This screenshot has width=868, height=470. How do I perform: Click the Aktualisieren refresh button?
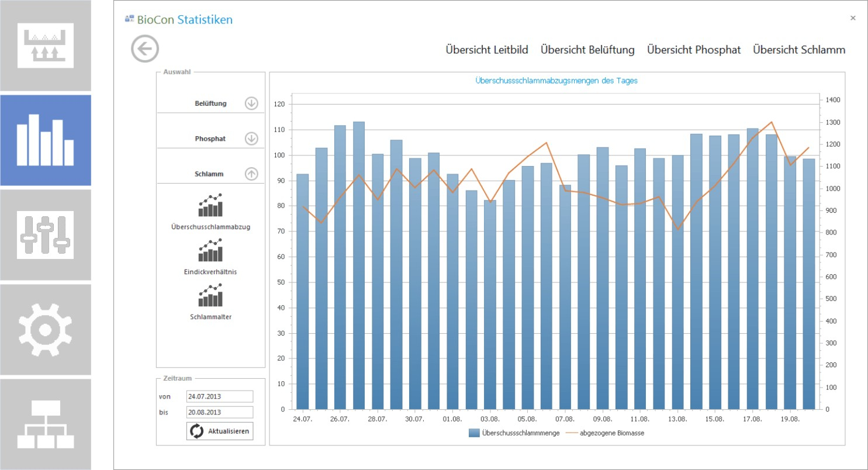(x=220, y=431)
